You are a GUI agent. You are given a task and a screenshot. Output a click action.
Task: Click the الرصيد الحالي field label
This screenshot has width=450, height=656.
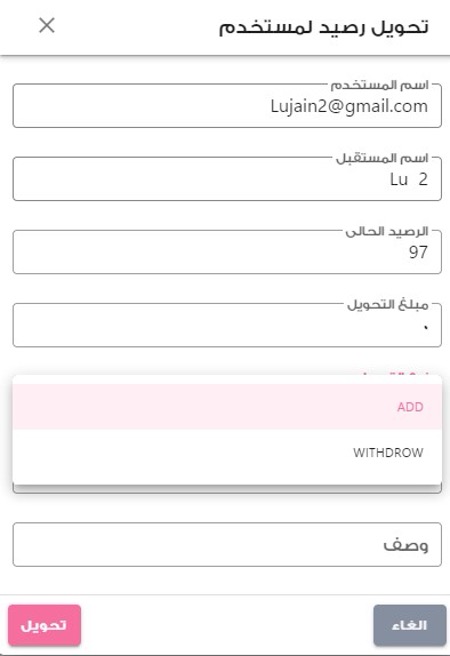(x=387, y=231)
